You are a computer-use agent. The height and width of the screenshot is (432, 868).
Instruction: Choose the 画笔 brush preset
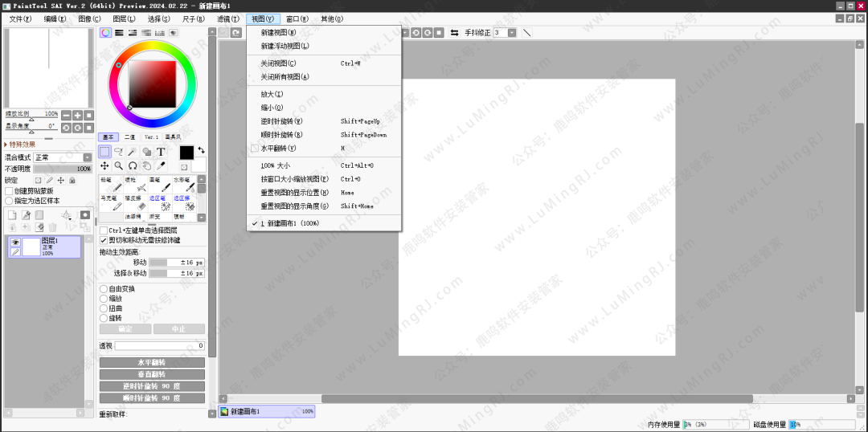coord(160,185)
